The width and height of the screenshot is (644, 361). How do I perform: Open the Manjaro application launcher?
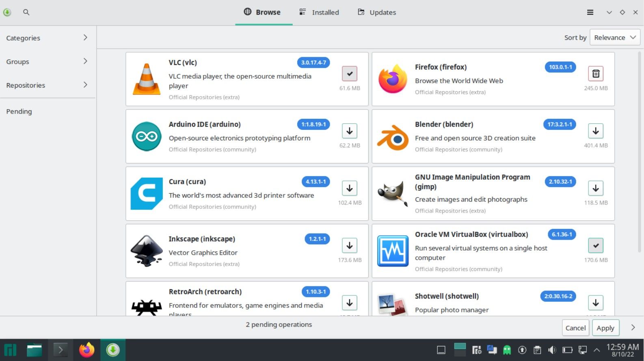click(10, 350)
